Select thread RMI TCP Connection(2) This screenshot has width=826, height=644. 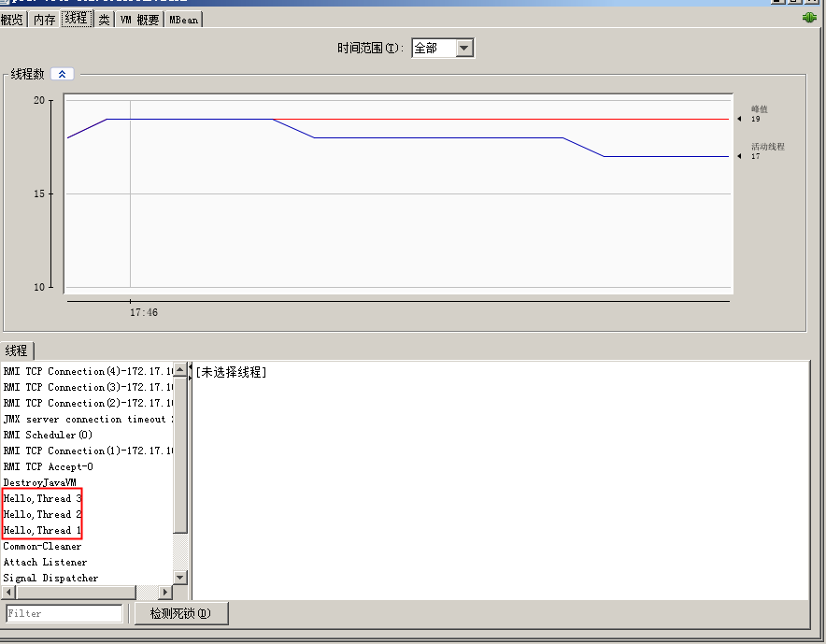click(x=87, y=403)
